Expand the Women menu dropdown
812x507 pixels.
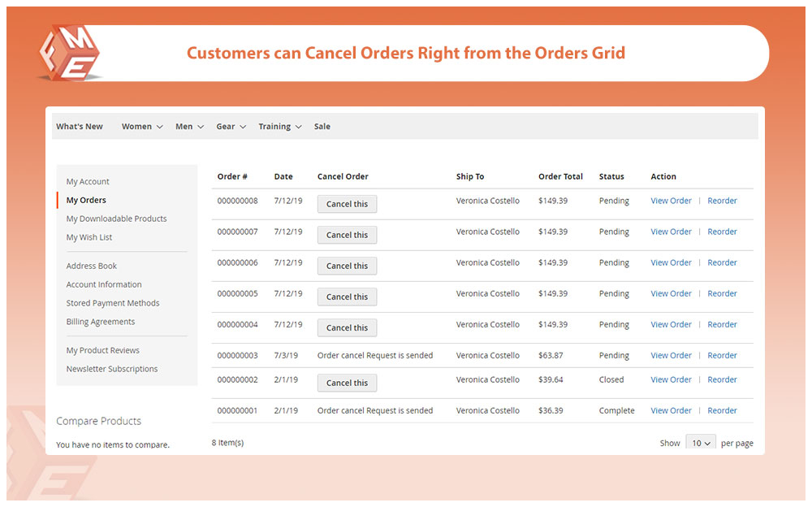click(x=141, y=127)
